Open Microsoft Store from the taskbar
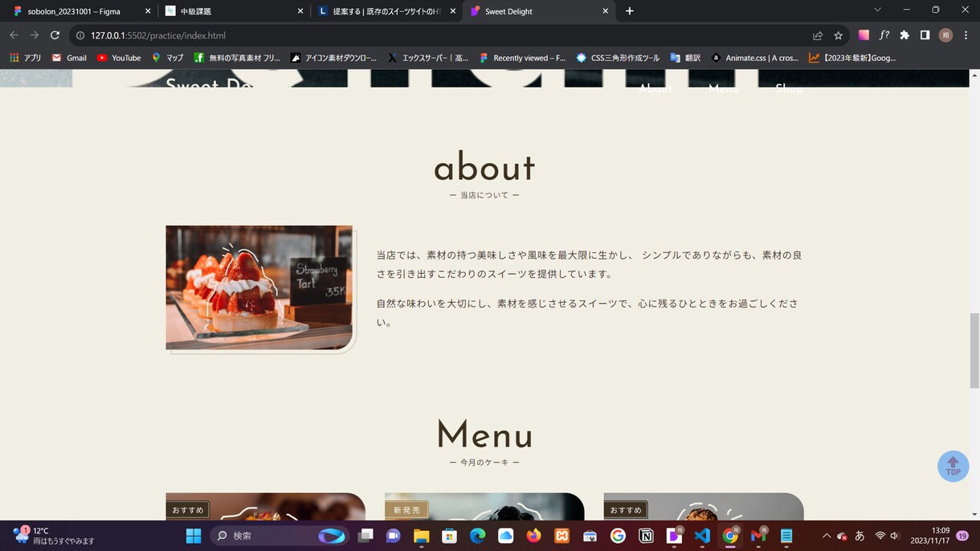The height and width of the screenshot is (551, 980). click(x=449, y=536)
